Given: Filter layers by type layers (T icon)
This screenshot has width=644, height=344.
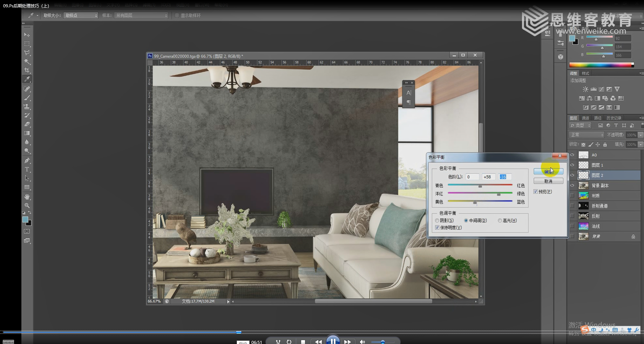Looking at the screenshot, I should click(616, 125).
